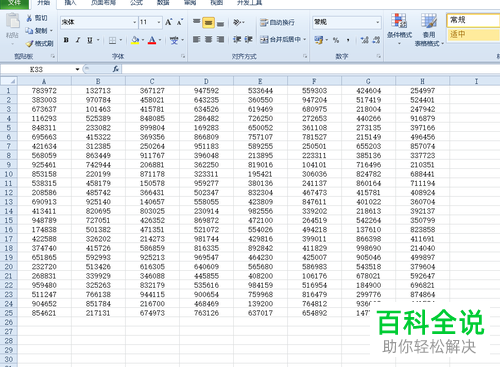The height and width of the screenshot is (367, 500).
Task: Switch to the Page Layout (页面布局) tab
Action: [x=104, y=3]
